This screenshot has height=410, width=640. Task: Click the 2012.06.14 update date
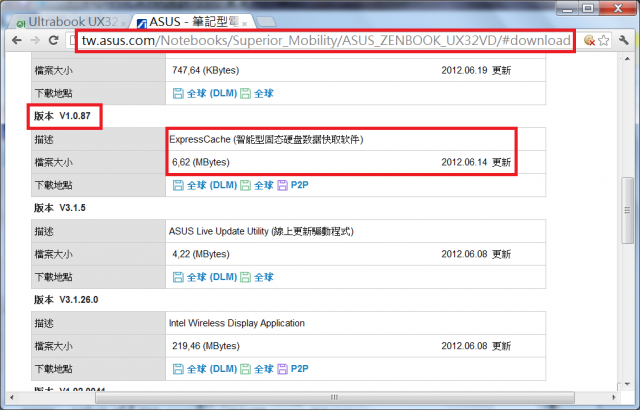pyautogui.click(x=464, y=162)
